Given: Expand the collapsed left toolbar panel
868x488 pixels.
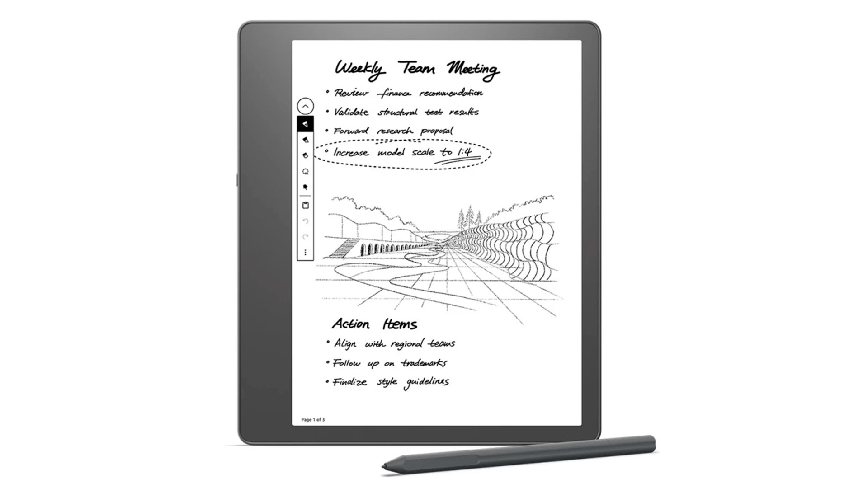Looking at the screenshot, I should (x=305, y=106).
